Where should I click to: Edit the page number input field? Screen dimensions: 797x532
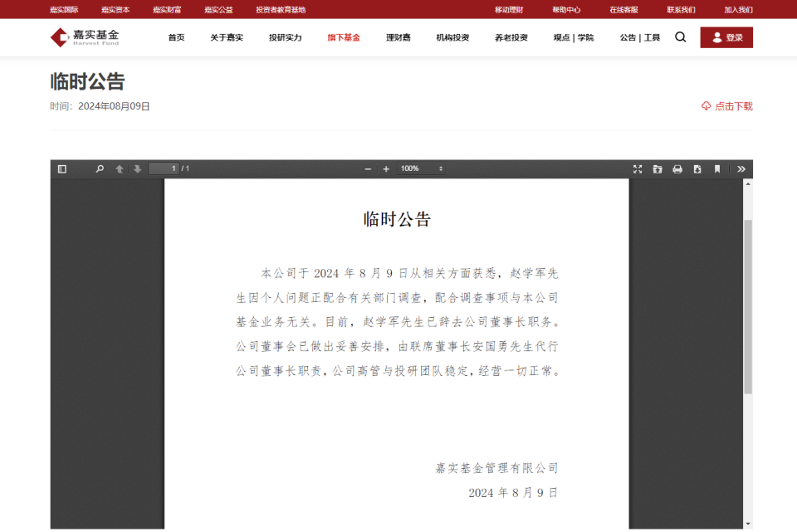click(x=164, y=168)
